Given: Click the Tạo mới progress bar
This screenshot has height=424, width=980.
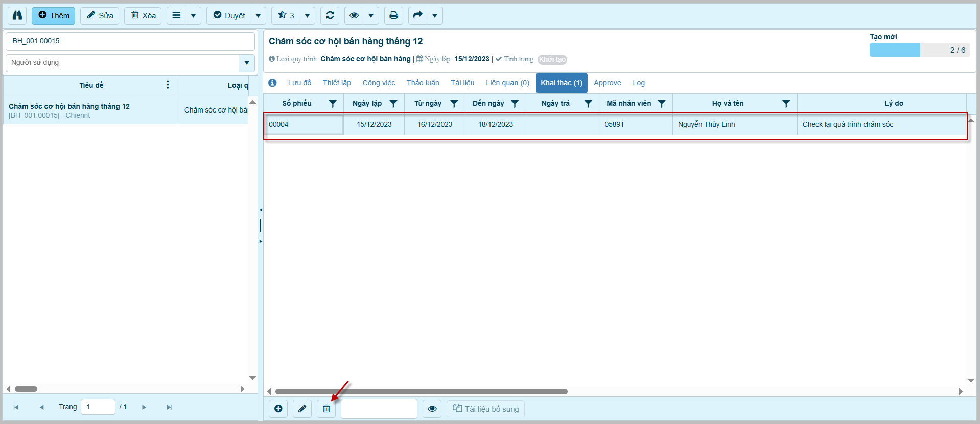Looking at the screenshot, I should tap(919, 50).
